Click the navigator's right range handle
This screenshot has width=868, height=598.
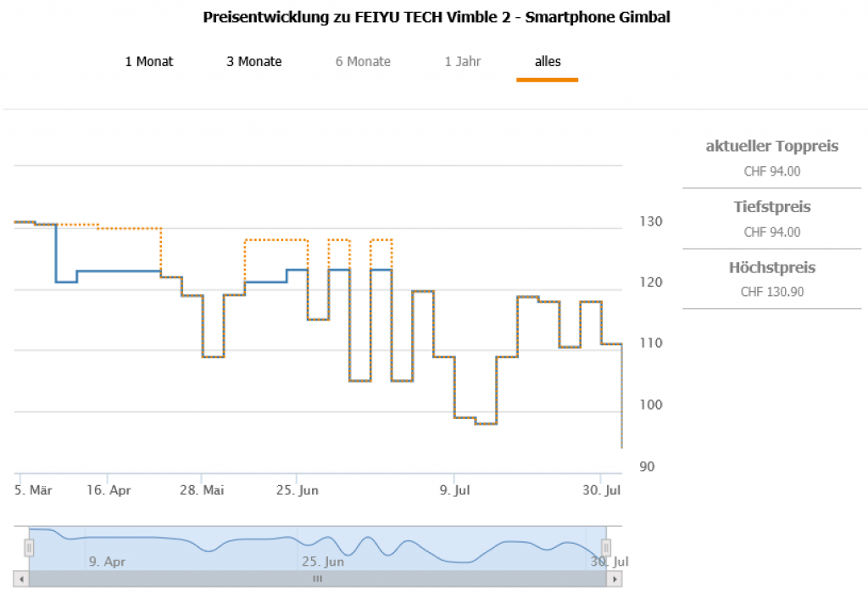[607, 548]
